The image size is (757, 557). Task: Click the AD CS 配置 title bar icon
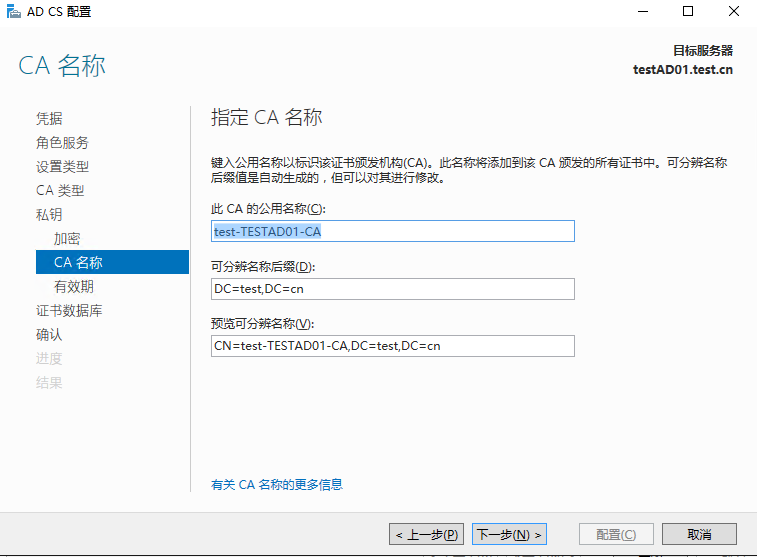pos(14,11)
